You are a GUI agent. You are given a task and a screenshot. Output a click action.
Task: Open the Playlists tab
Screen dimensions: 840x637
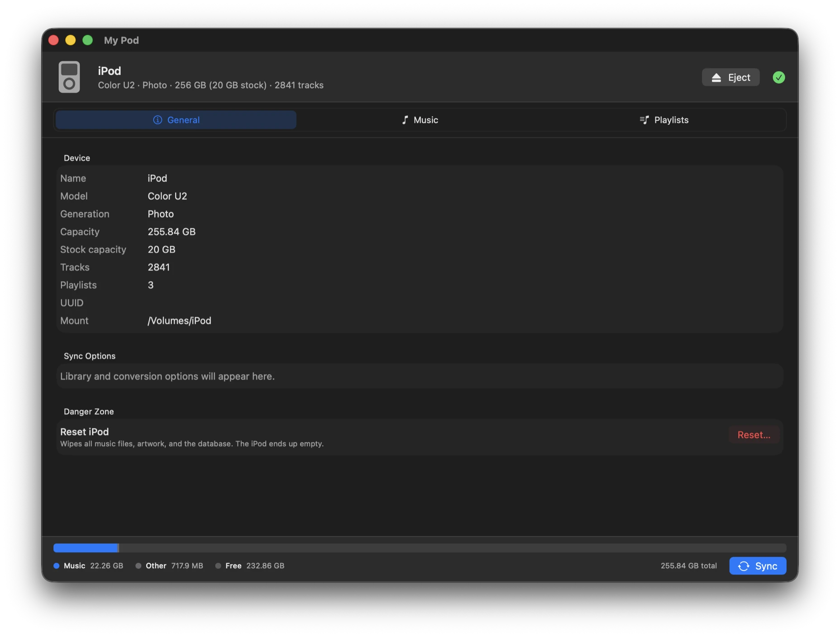664,120
